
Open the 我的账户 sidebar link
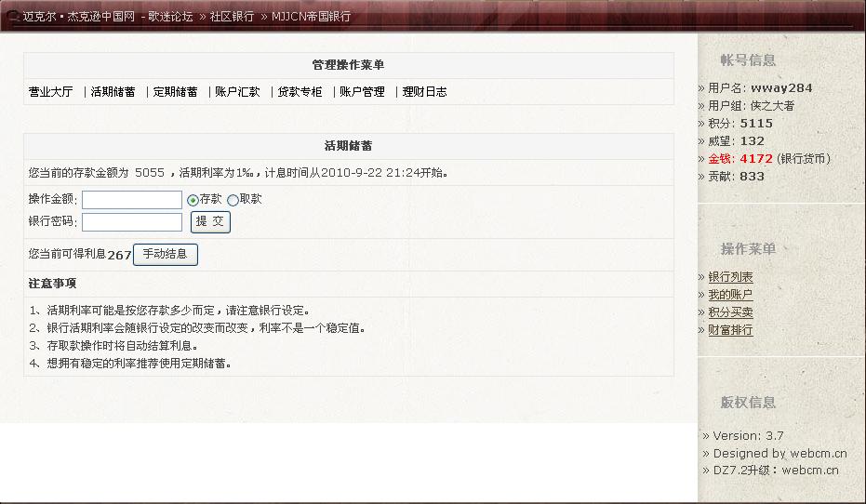pos(731,294)
